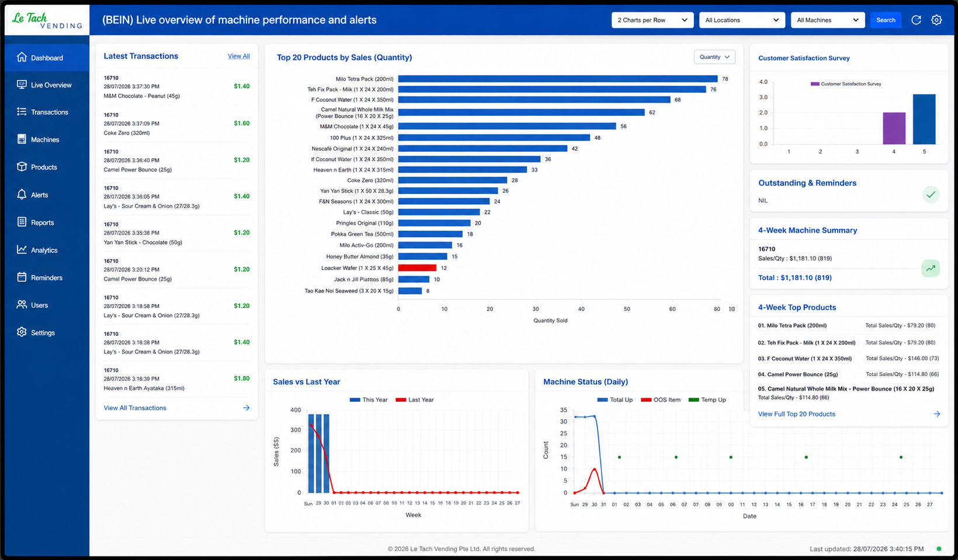Go to Live Overview page
Image resolution: width=958 pixels, height=560 pixels.
(47, 85)
